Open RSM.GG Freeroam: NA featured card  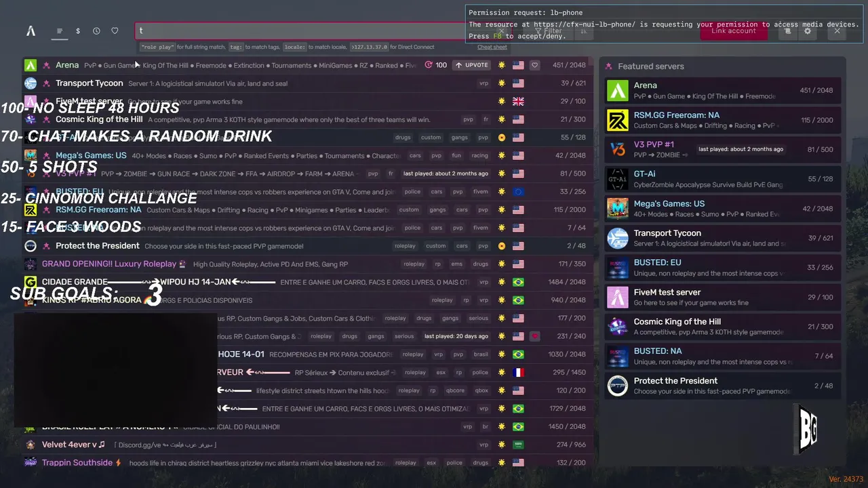point(723,120)
